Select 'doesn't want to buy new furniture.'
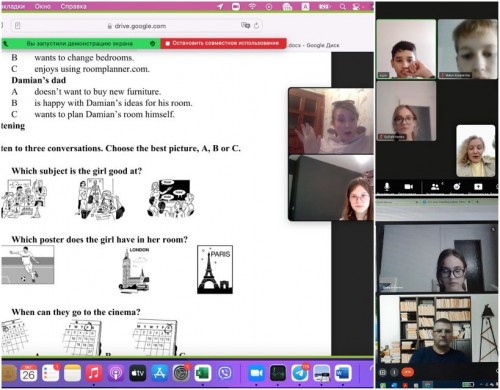Screen dimensions: 500x390 point(98,92)
